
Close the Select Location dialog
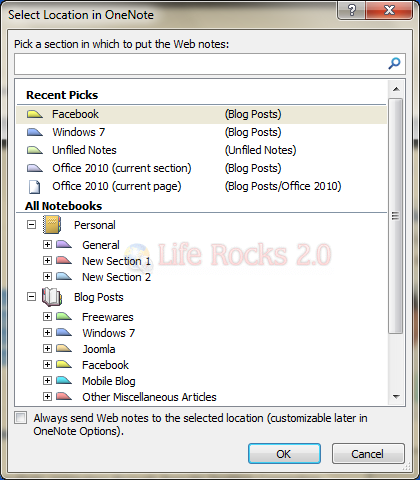point(389,10)
